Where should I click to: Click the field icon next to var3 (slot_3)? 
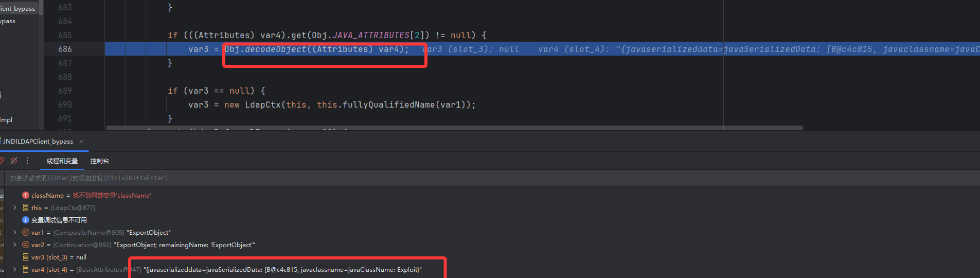(26, 257)
